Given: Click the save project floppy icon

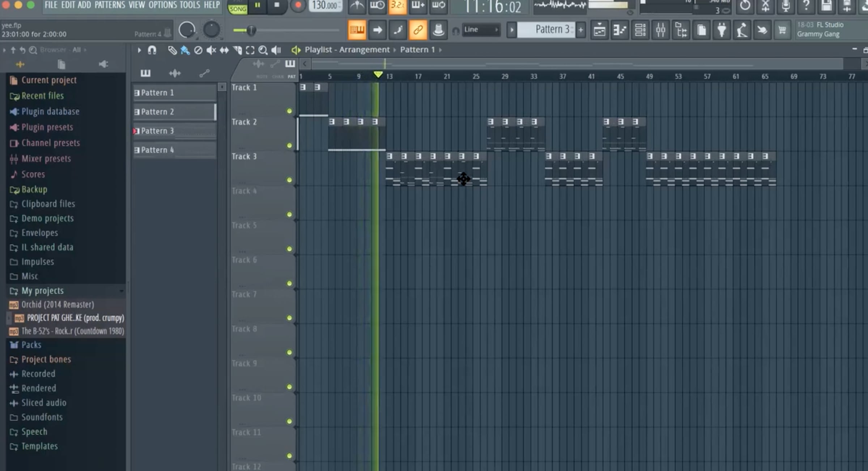Looking at the screenshot, I should pos(826,6).
